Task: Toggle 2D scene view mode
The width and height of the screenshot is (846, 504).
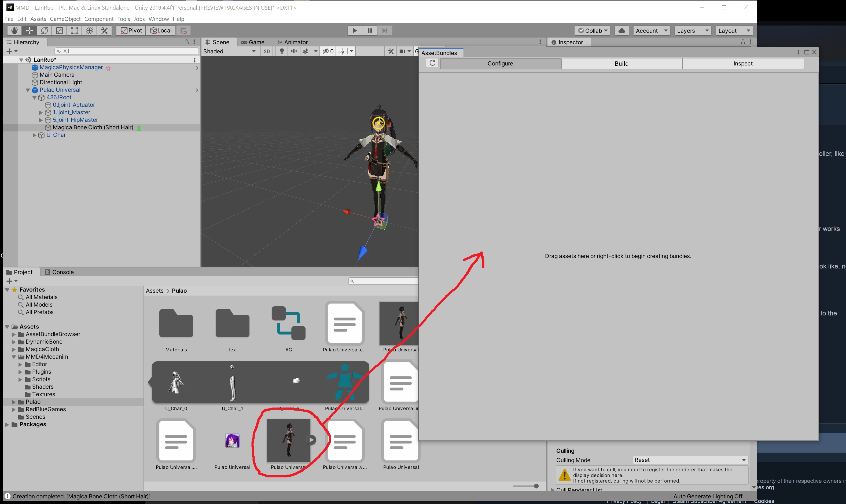Action: pos(267,51)
